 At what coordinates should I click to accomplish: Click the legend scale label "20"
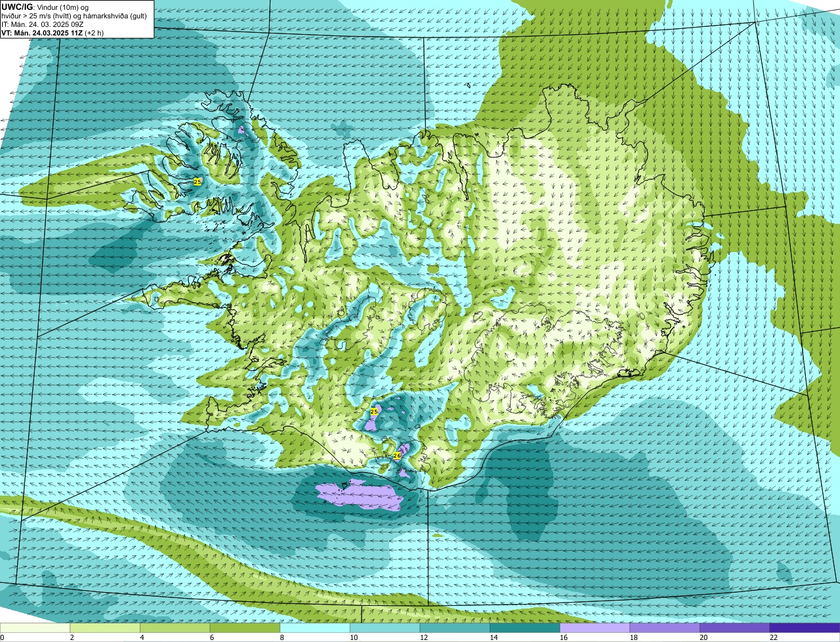[x=703, y=637]
